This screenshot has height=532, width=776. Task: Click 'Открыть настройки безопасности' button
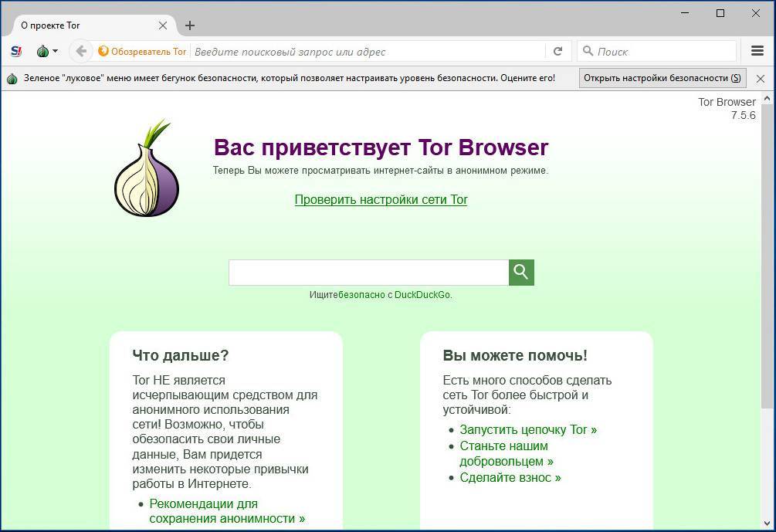[662, 78]
